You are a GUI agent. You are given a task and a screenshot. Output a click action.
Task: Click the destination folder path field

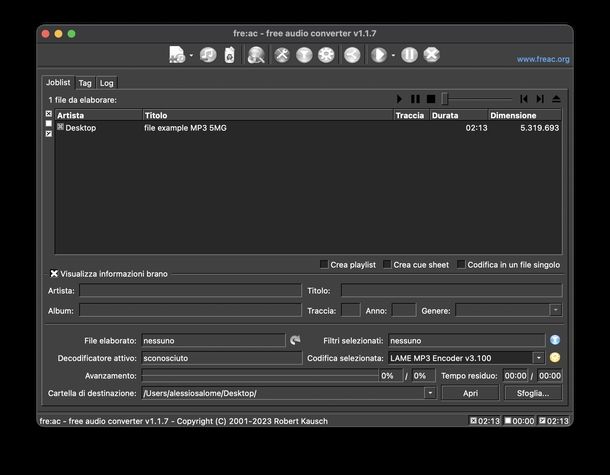[283, 393]
